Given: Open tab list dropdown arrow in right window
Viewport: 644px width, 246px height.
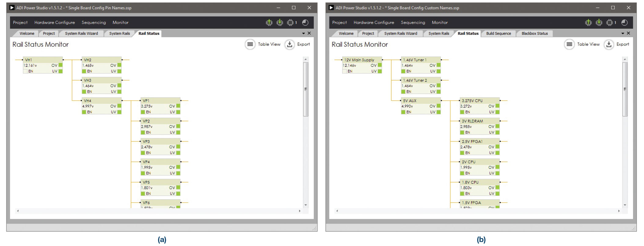Looking at the screenshot, I should pyautogui.click(x=623, y=33).
